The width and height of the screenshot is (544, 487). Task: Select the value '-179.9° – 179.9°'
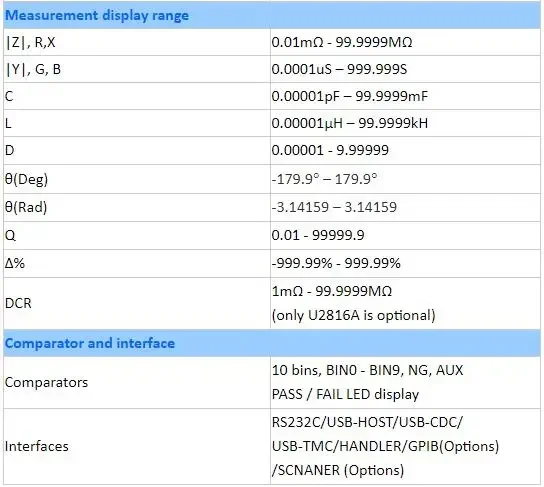click(324, 179)
